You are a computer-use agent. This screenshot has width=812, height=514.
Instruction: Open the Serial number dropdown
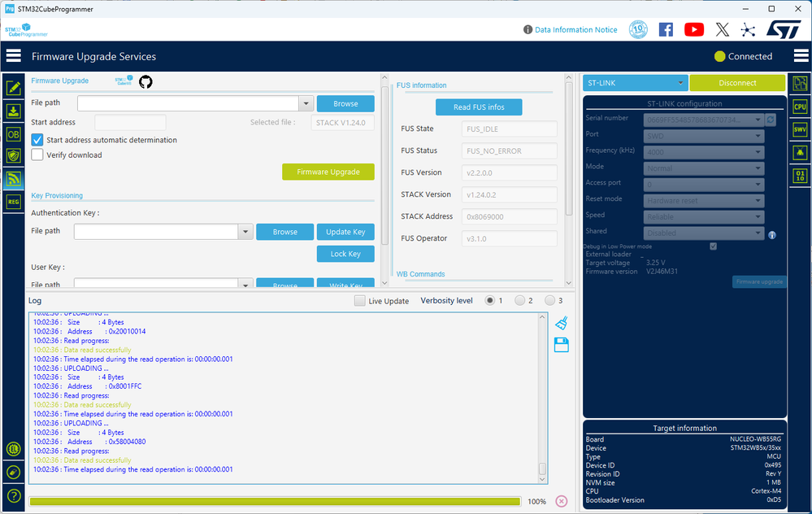click(x=704, y=120)
